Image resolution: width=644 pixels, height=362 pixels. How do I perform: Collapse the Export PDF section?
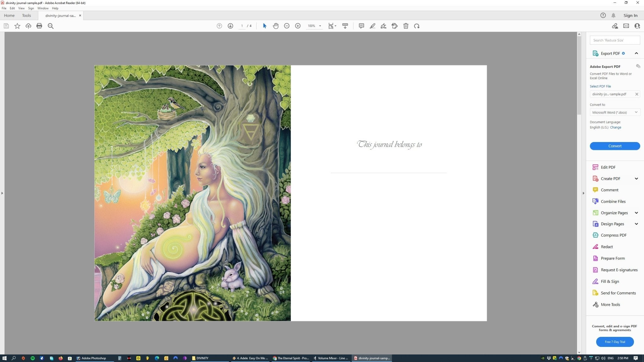[x=636, y=53]
